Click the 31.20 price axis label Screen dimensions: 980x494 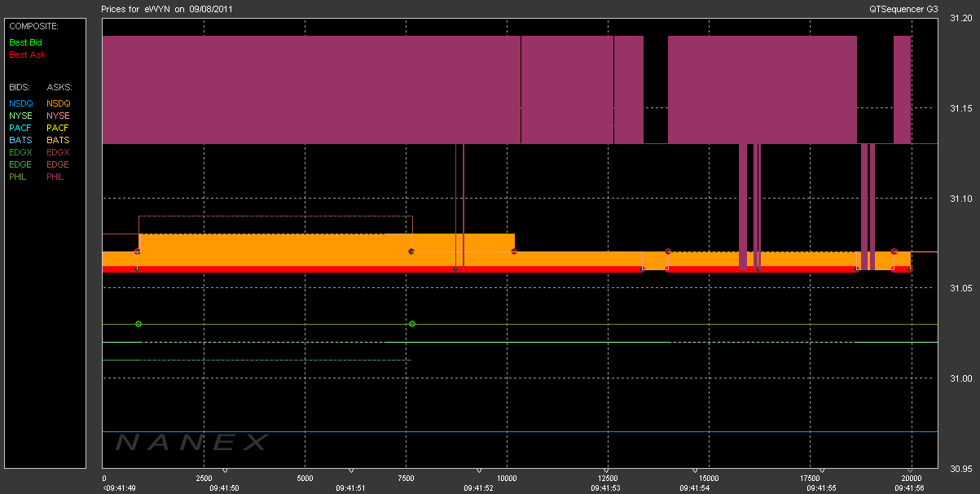961,19
